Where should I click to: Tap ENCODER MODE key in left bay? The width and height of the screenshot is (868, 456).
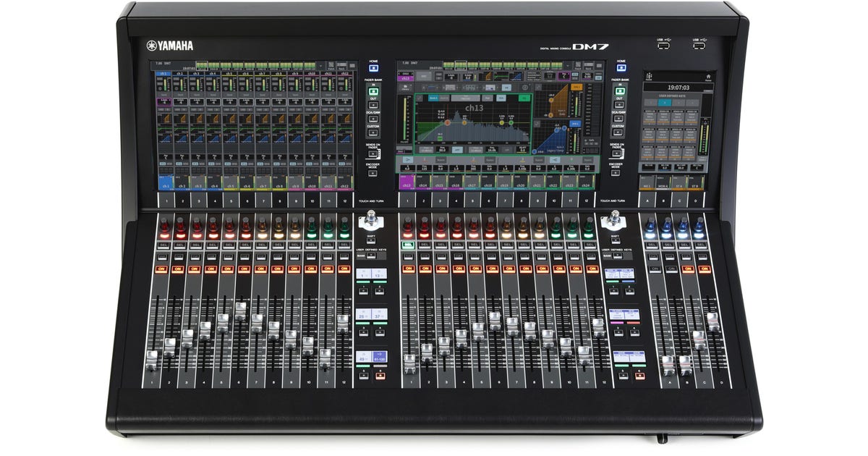point(373,173)
